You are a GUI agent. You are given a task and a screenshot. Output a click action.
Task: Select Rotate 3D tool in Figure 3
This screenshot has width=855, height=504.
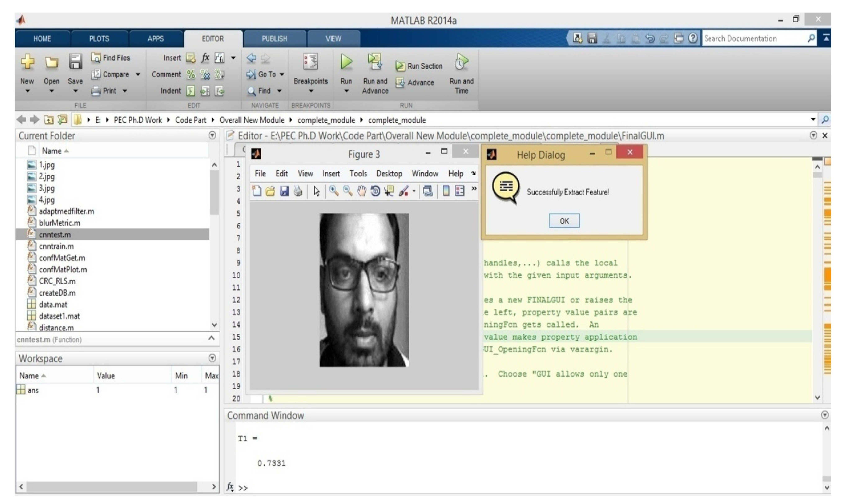(375, 191)
